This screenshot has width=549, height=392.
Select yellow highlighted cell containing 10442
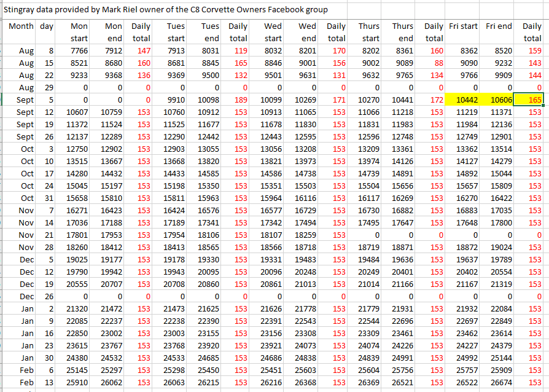pyautogui.click(x=464, y=100)
